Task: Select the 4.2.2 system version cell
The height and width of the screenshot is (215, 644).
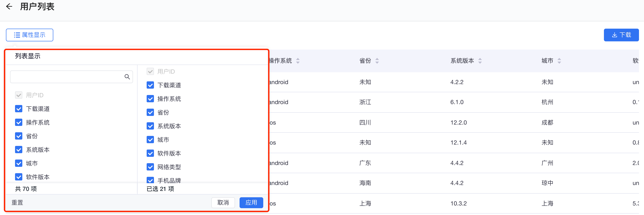Action: [x=457, y=82]
